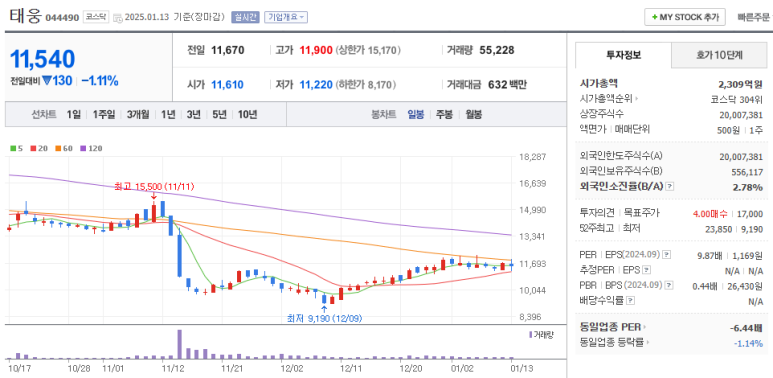Click the green 5-day moving average legend marker
Image resolution: width=773 pixels, height=378 pixels.
(x=13, y=148)
